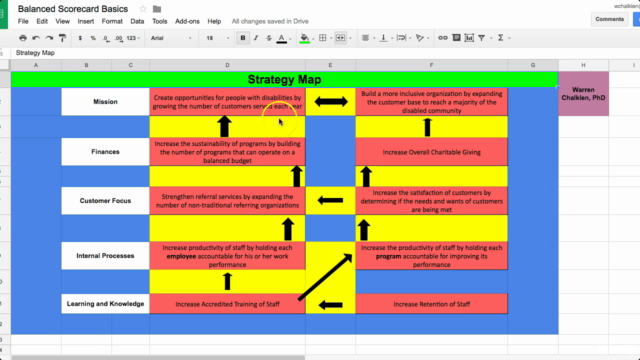Open the text wrapping tool

point(401,38)
